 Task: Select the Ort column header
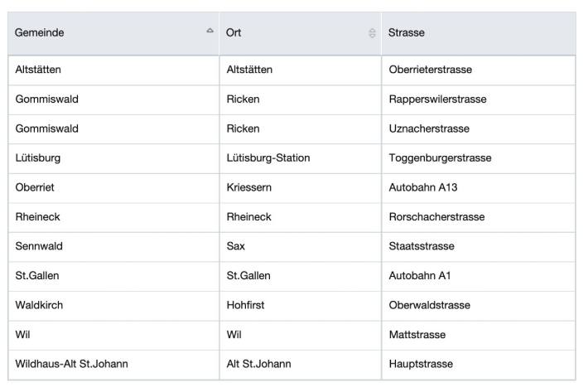(x=301, y=33)
